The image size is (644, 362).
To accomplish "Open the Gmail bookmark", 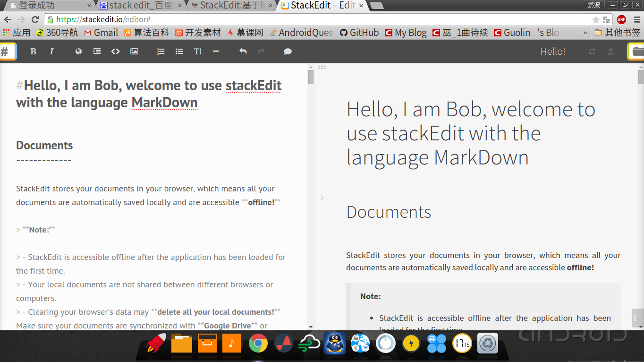I will (101, 33).
